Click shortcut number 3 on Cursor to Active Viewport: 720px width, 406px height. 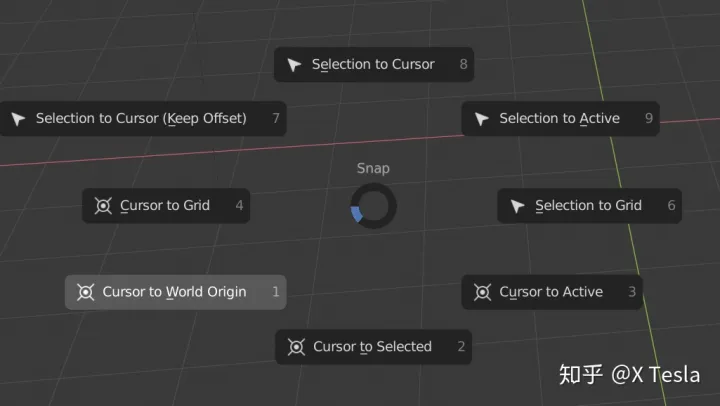tap(632, 292)
